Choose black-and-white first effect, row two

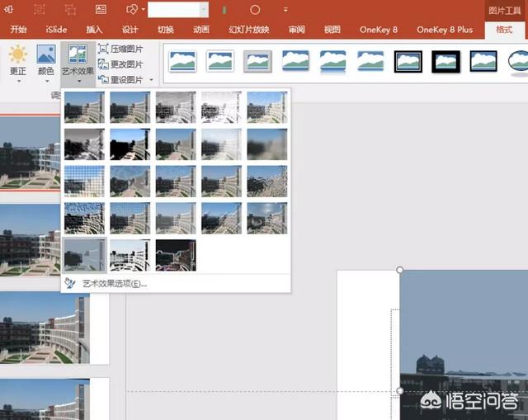[84, 144]
